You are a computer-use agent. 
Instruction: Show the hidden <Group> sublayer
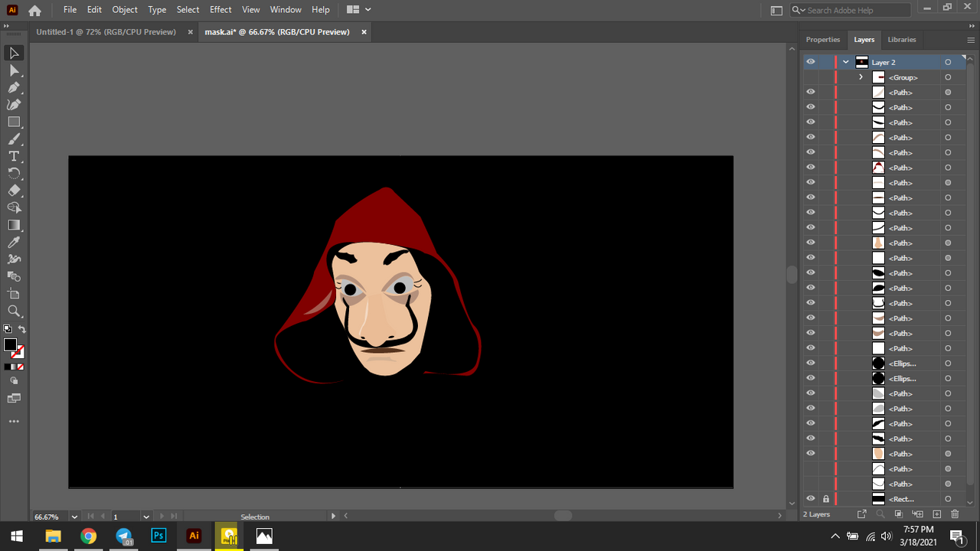click(811, 77)
